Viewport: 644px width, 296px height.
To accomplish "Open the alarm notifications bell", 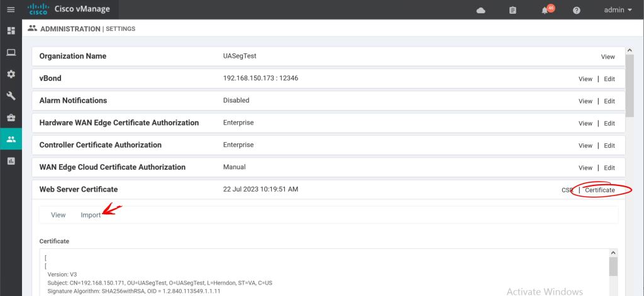I will [545, 10].
